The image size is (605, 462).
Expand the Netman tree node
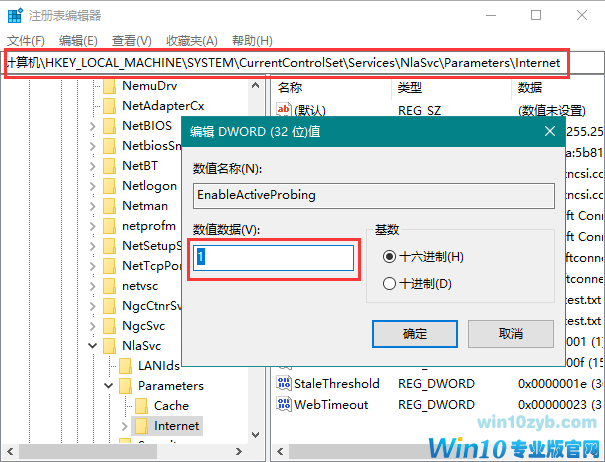(x=93, y=206)
